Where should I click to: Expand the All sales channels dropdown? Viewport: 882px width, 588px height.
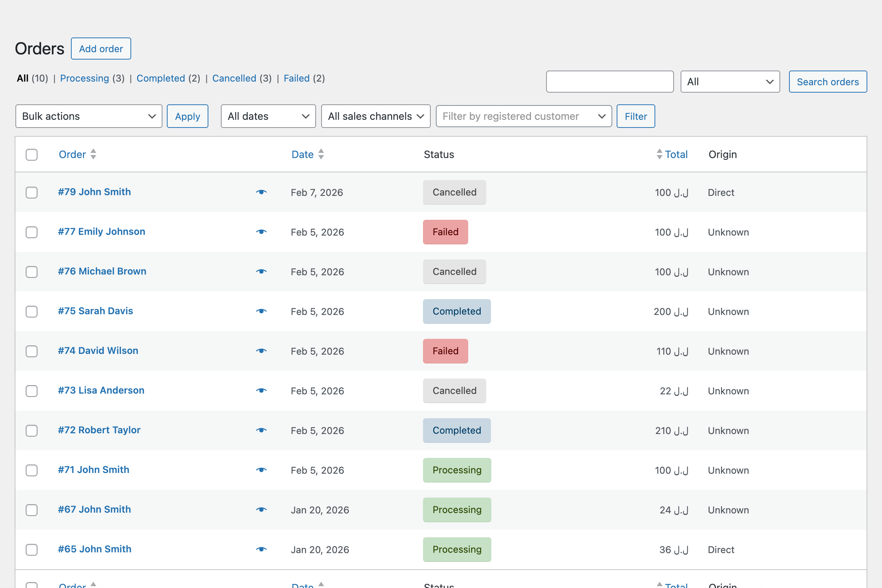tap(375, 116)
